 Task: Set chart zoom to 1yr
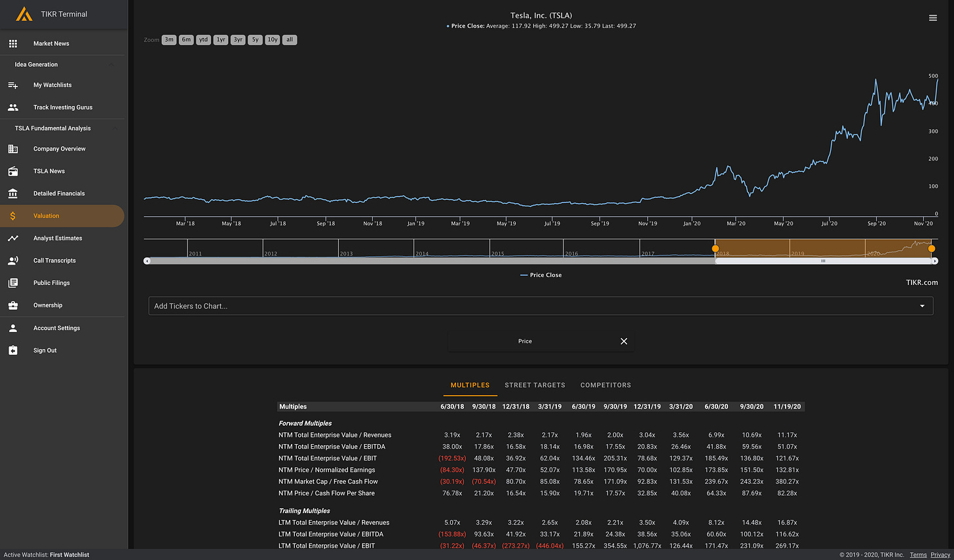coord(221,40)
